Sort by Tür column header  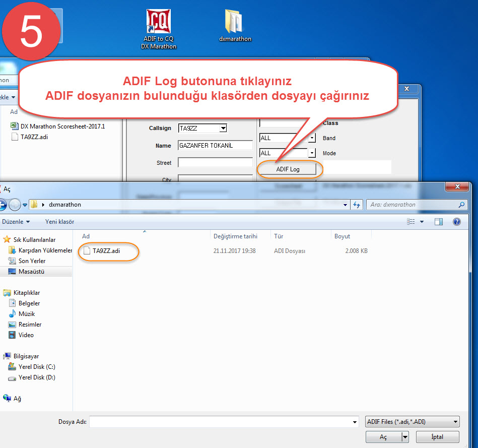279,236
